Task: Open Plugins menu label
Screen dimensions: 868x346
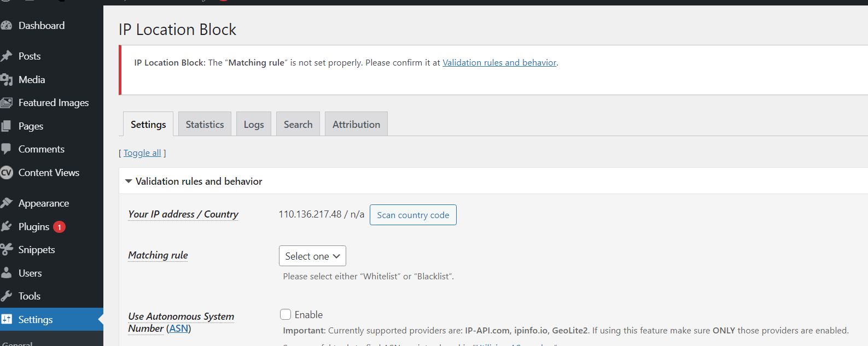Action: [34, 227]
